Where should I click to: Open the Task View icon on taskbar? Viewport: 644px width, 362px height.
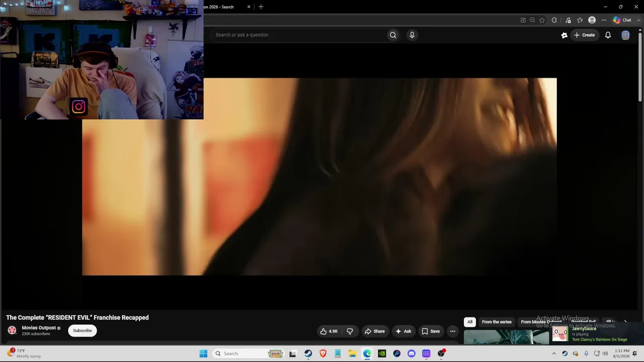coord(293,353)
